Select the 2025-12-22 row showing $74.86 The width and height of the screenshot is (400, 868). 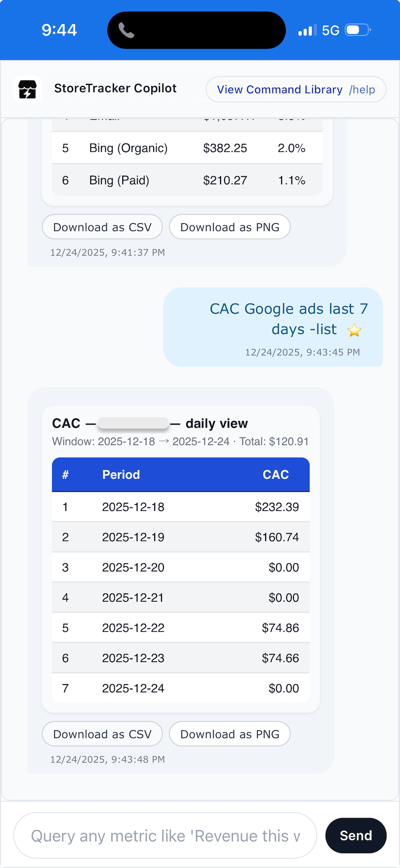click(180, 628)
